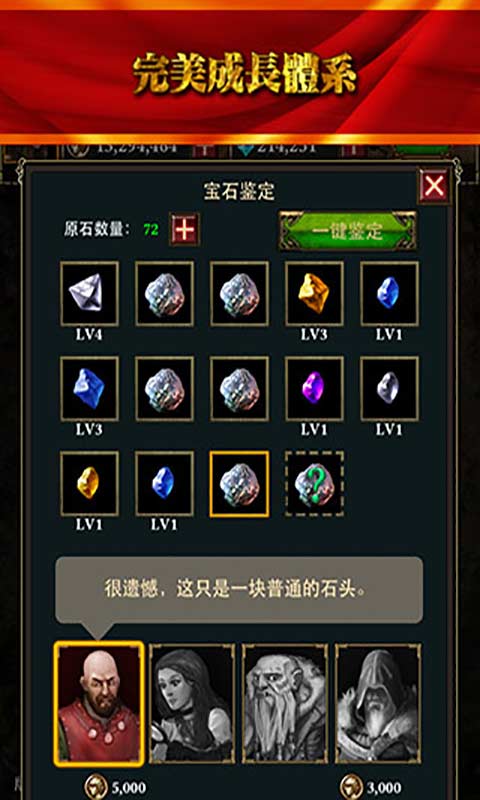
Task: Tap the yellow LV1 gem in bottom row
Action: pos(89,483)
